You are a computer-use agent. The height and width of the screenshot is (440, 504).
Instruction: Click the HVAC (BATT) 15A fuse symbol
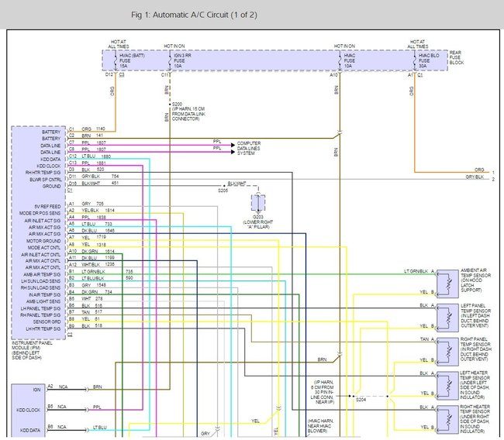point(116,60)
